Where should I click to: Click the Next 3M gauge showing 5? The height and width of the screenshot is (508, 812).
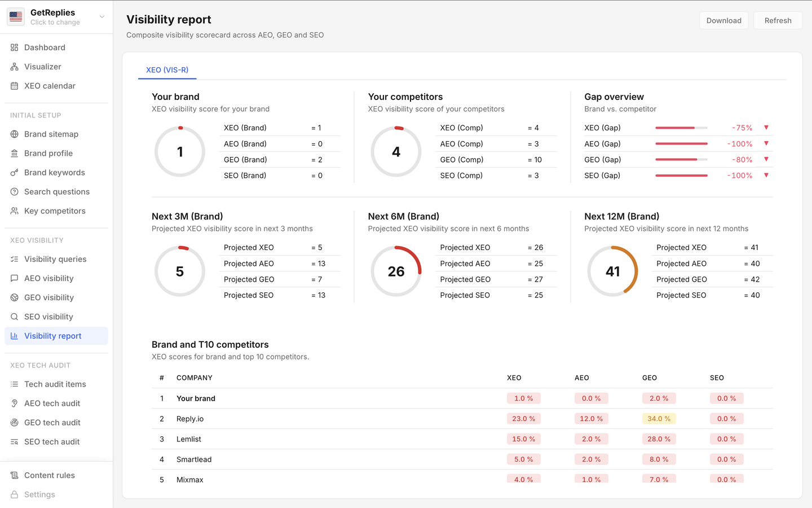point(180,271)
